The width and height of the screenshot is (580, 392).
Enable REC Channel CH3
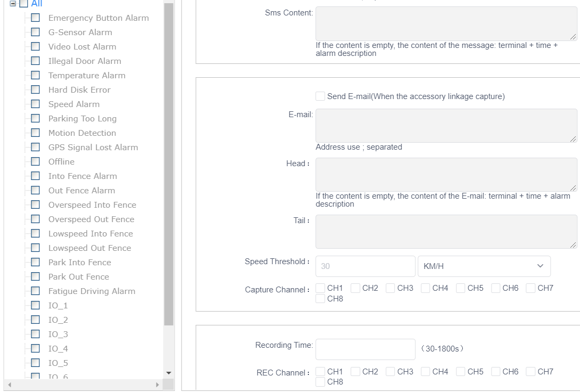point(390,371)
